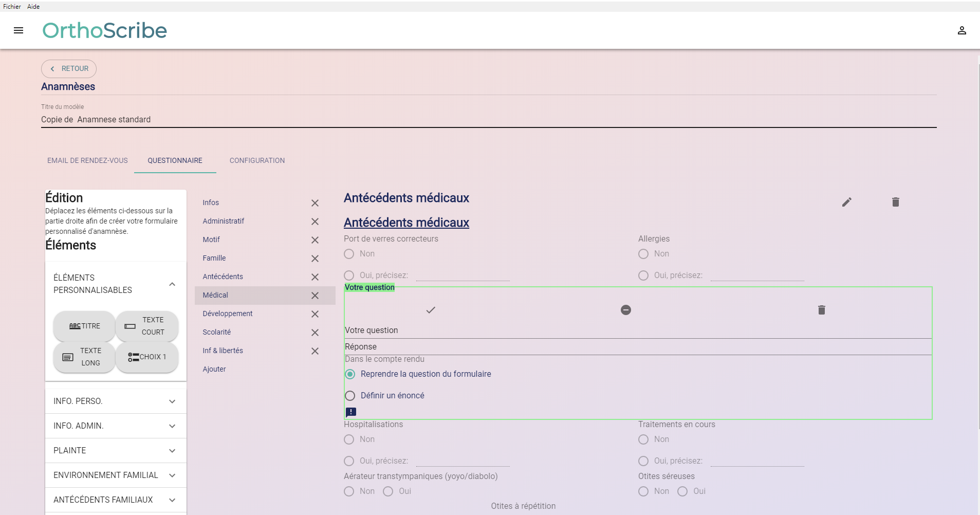Viewport: 980px width, 515px height.
Task: Click the Retour button
Action: click(69, 68)
